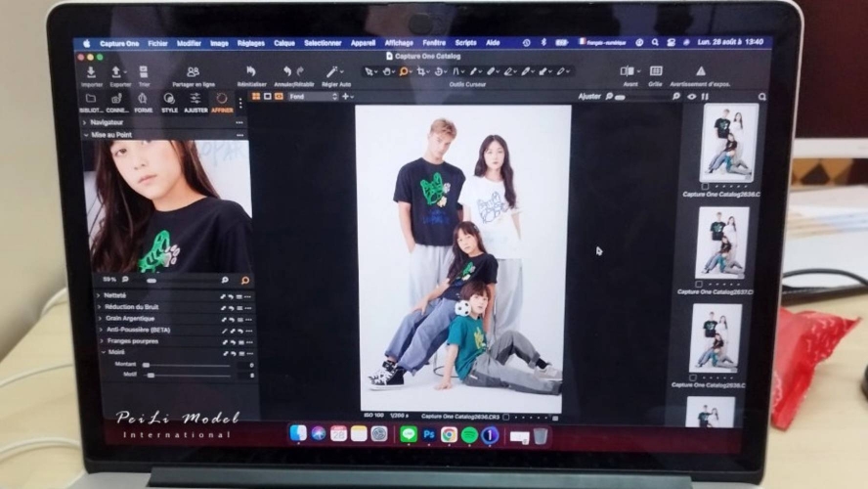Viewport: 868px width, 489px height.
Task: Click the Exporter toolbar icon
Action: coord(116,72)
